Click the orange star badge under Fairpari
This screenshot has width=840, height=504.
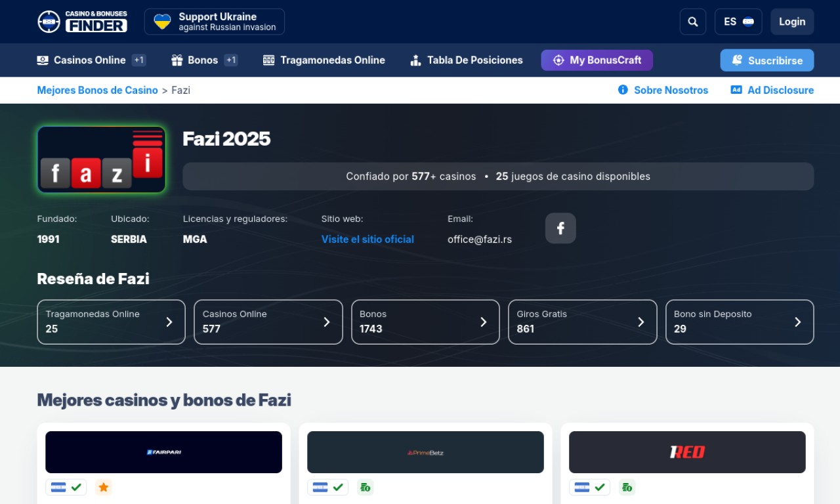[103, 488]
